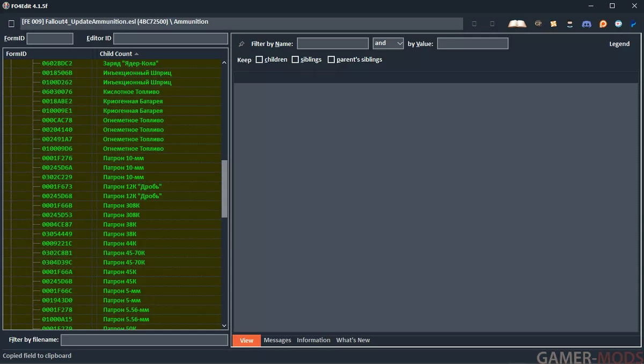Select tree row with FormID 00245D68

[x=112, y=196]
